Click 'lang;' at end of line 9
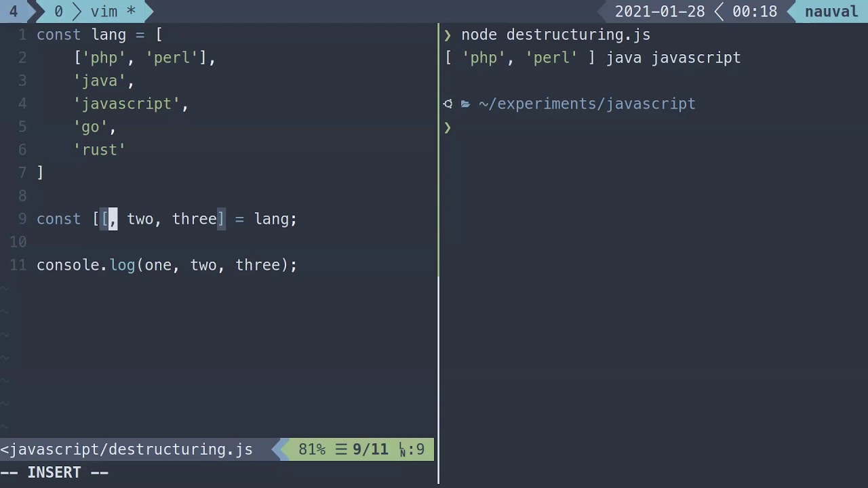Screen dimensions: 868x488 (x=275, y=219)
